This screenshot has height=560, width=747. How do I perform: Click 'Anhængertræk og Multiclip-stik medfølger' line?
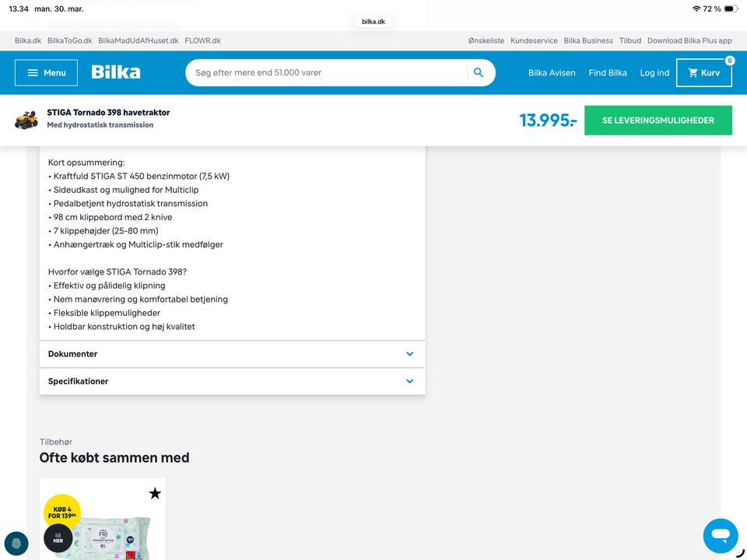135,245
